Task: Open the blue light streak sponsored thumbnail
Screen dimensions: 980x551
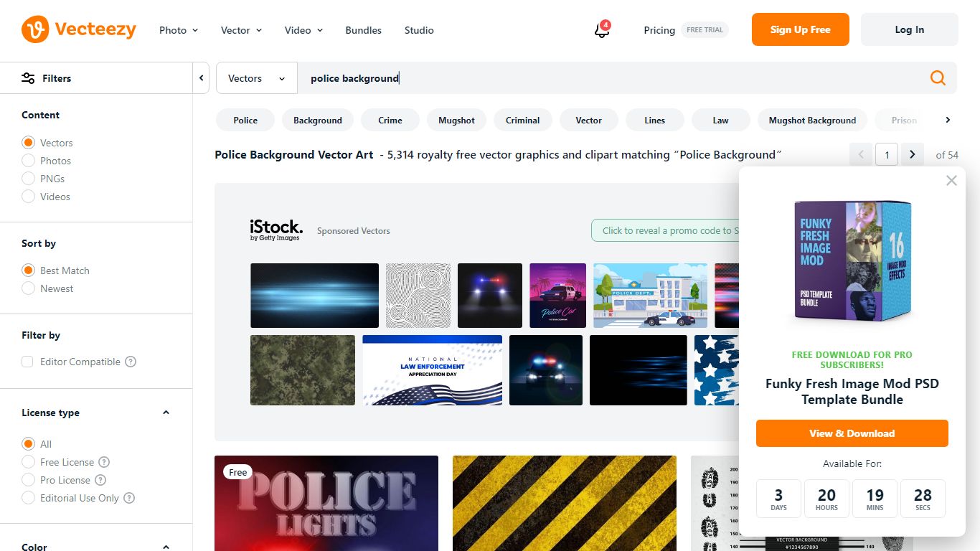Action: (x=314, y=296)
